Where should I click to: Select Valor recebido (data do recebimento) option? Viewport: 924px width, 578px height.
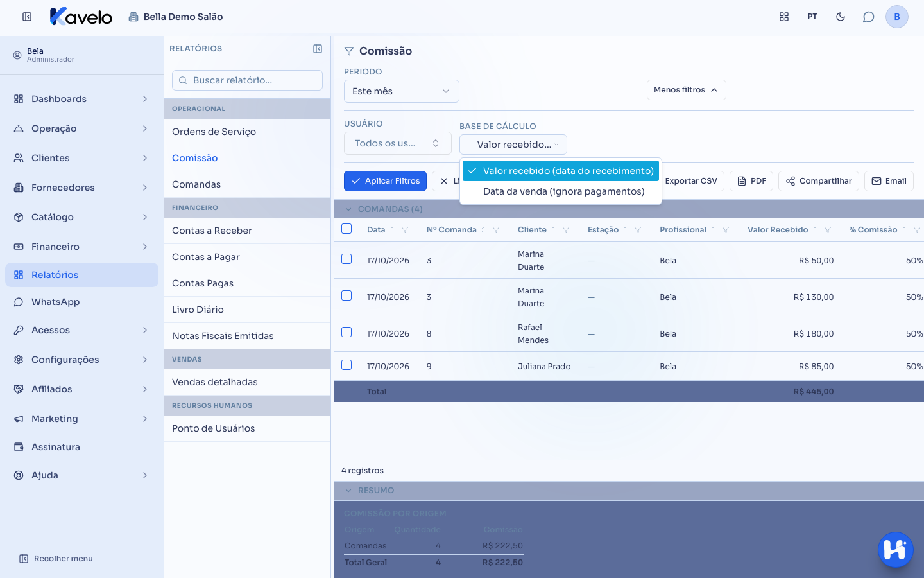tap(561, 171)
